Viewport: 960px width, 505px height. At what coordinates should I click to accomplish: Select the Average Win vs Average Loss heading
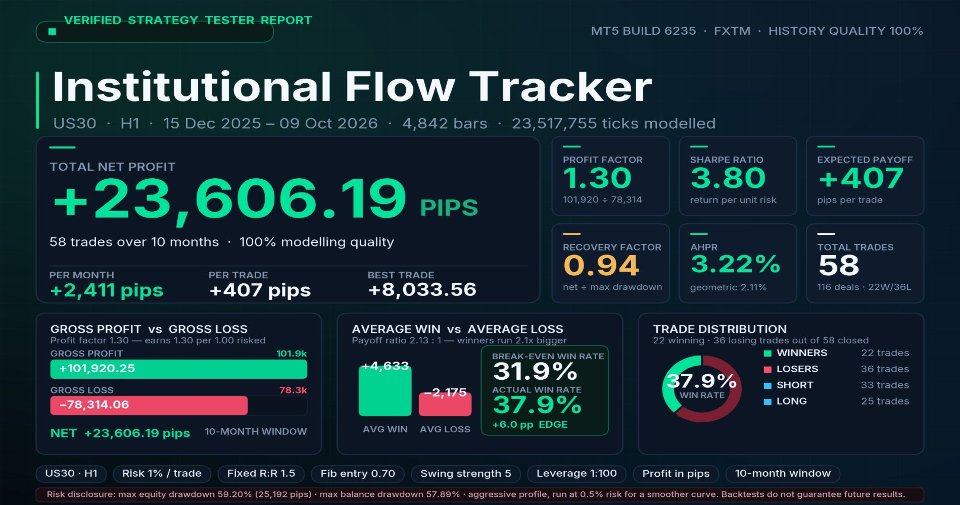coord(457,329)
